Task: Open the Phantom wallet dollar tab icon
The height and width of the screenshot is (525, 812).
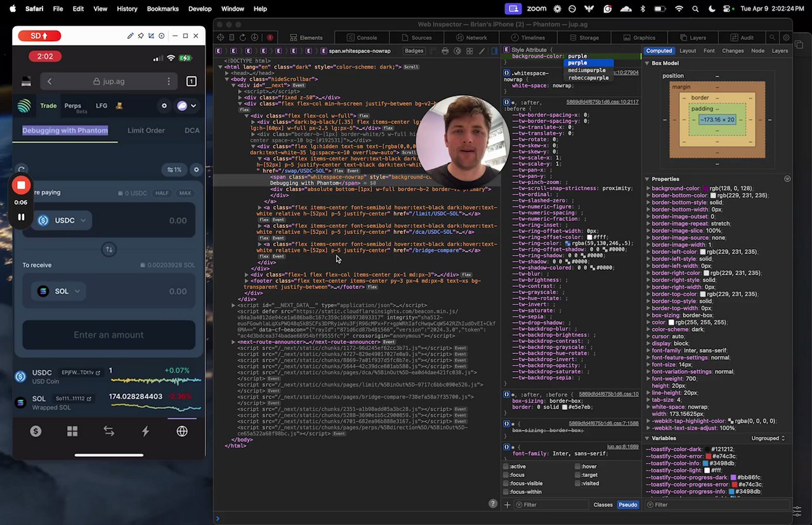Action: [x=36, y=431]
